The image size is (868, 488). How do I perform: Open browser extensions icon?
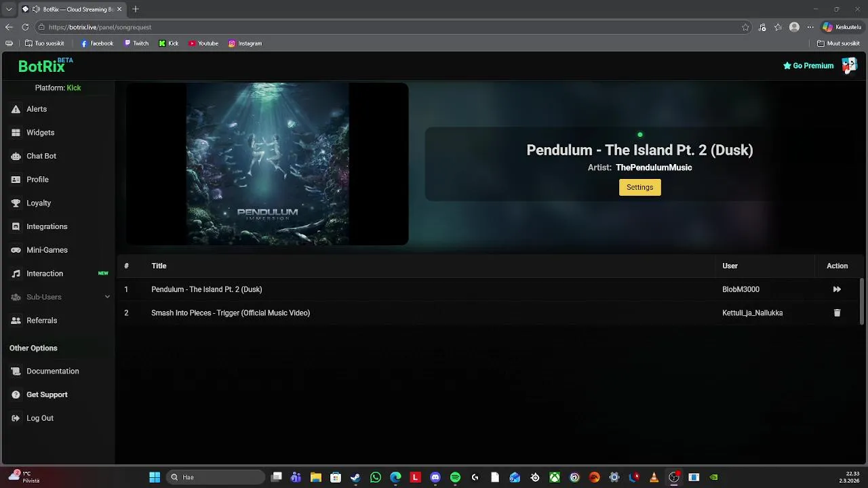[762, 27]
